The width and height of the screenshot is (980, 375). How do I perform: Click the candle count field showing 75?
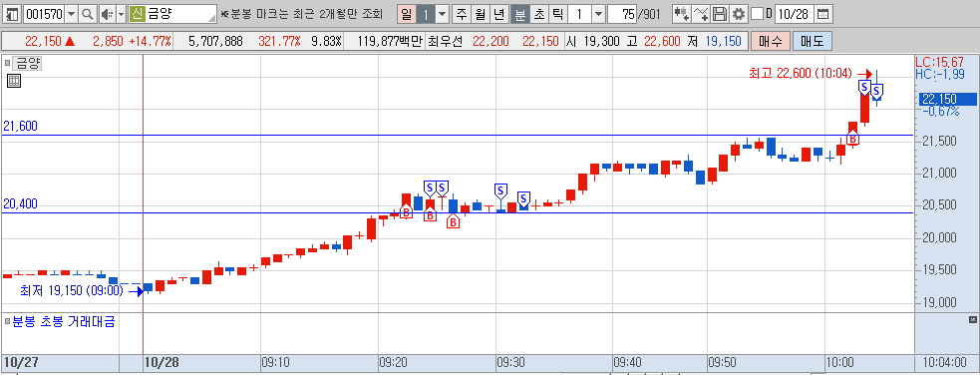coord(622,14)
